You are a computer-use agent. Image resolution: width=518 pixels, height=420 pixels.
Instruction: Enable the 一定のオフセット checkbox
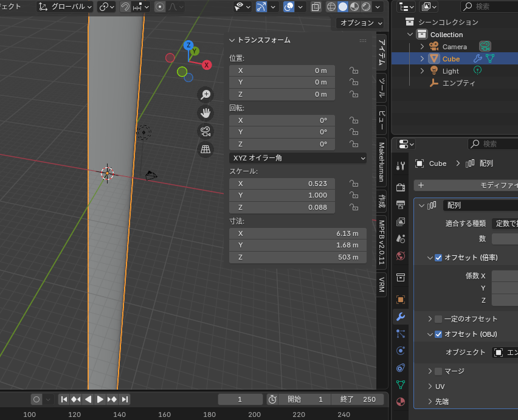pos(438,319)
